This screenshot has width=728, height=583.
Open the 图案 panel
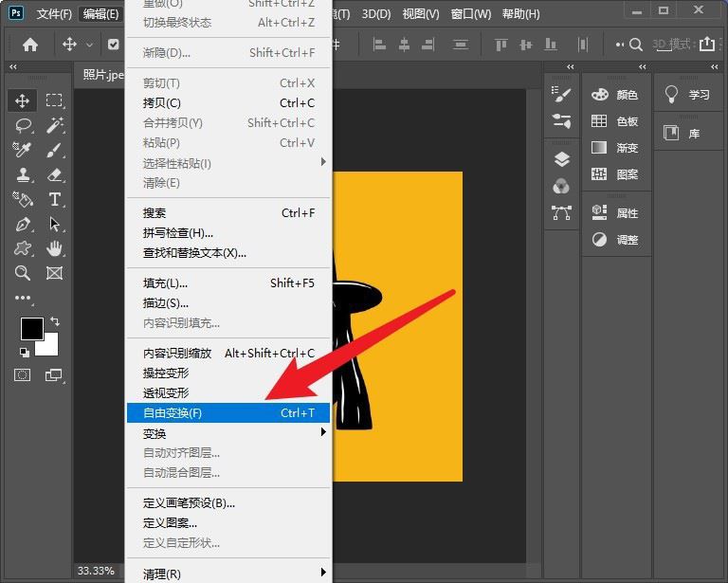click(614, 174)
